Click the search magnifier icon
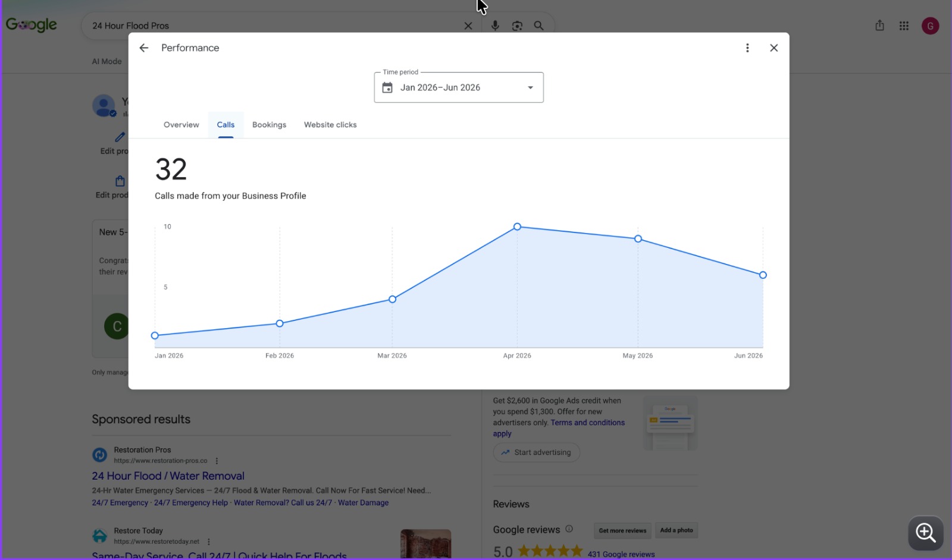Screen dimensions: 952x560 (x=538, y=26)
